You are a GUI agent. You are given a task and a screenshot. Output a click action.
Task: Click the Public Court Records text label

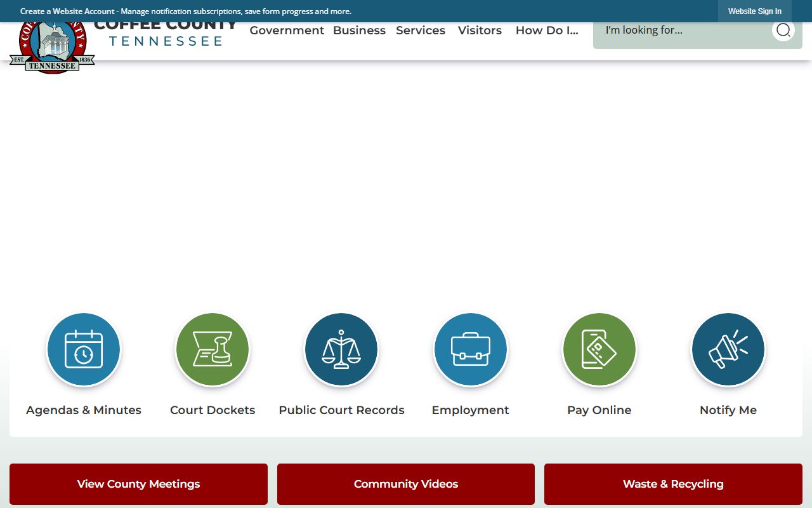341,410
